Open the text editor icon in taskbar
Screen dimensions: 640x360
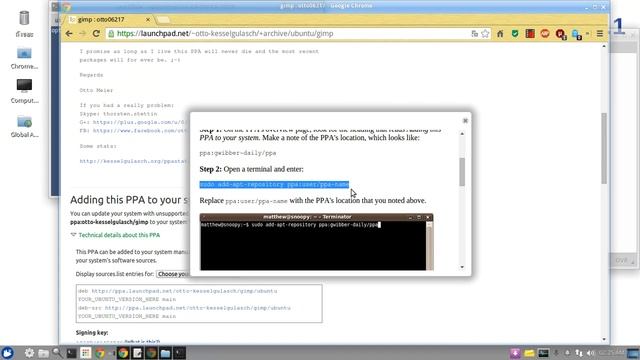pos(138,353)
